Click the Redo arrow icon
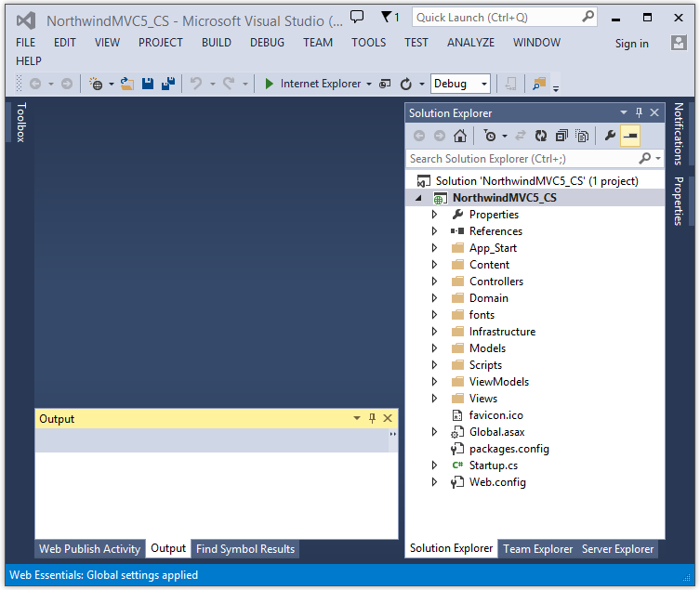 point(229,84)
